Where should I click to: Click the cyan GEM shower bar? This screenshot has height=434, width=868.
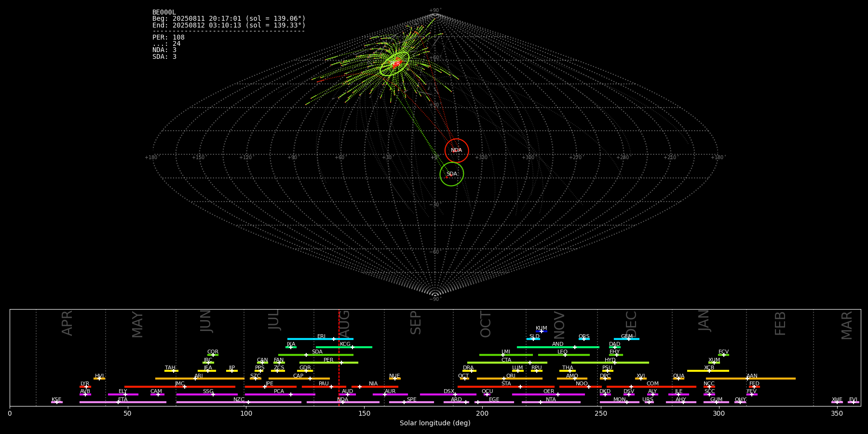tap(626, 339)
